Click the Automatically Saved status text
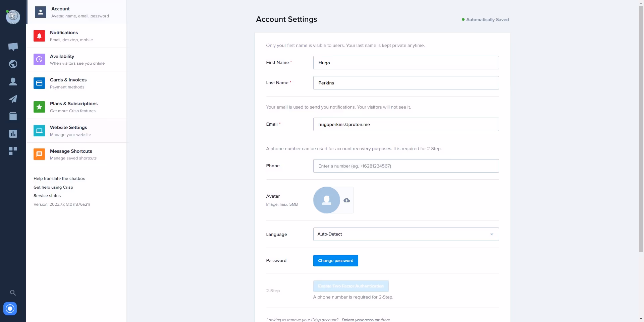This screenshot has width=644, height=322. 487,20
